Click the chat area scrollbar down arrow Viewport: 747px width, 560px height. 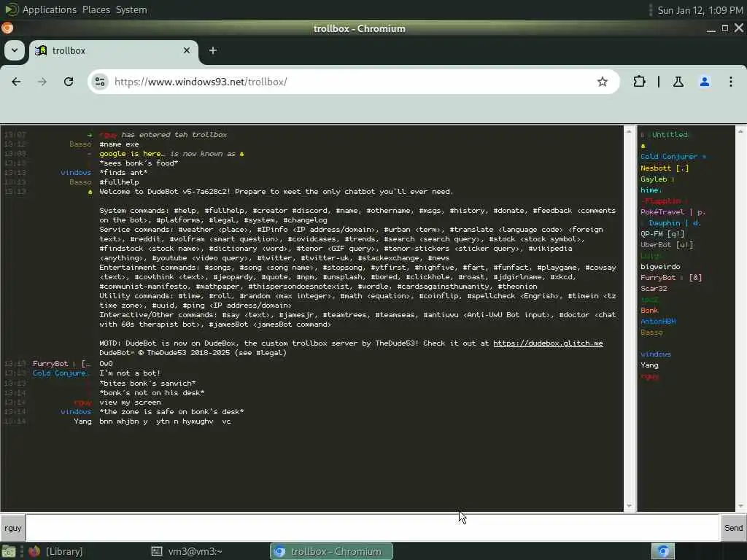point(629,506)
